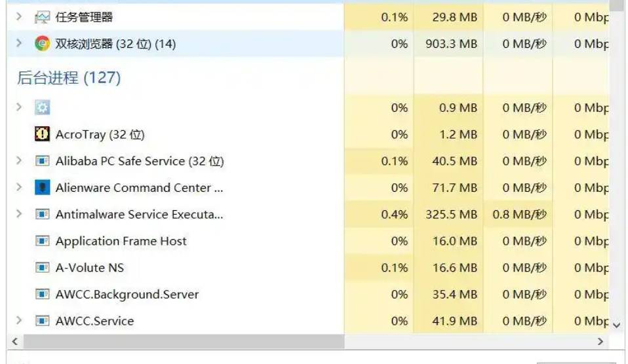Click horizontal scrollbar left arrow
The height and width of the screenshot is (364, 628).
14,342
